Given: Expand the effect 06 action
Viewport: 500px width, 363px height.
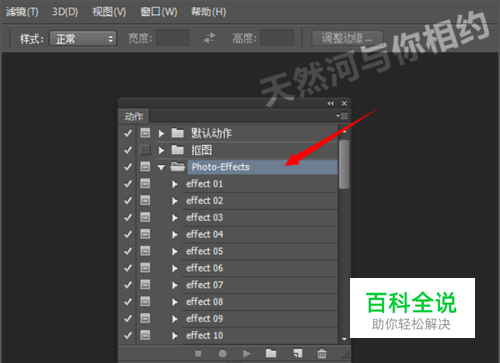Looking at the screenshot, I should click(x=175, y=268).
